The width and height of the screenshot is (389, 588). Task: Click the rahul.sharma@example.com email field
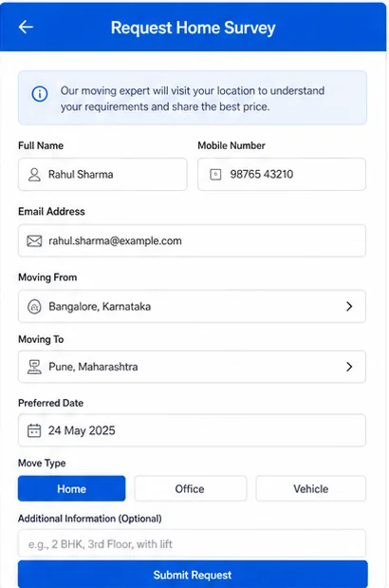pyautogui.click(x=192, y=240)
